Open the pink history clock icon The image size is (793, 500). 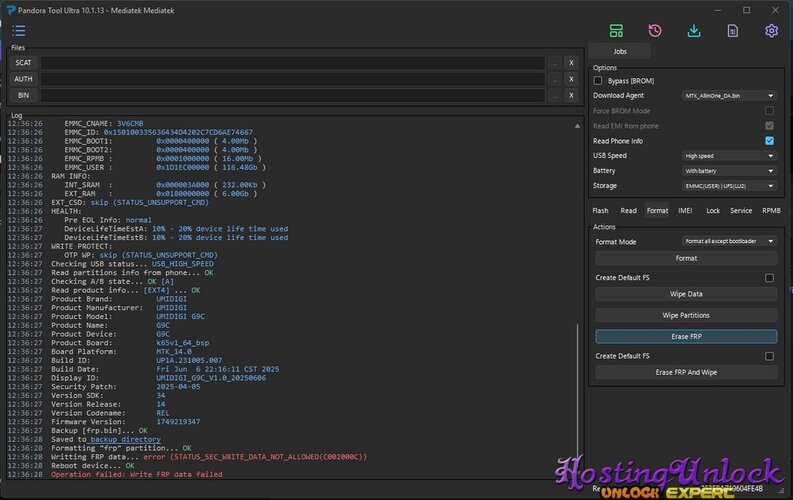coord(655,31)
